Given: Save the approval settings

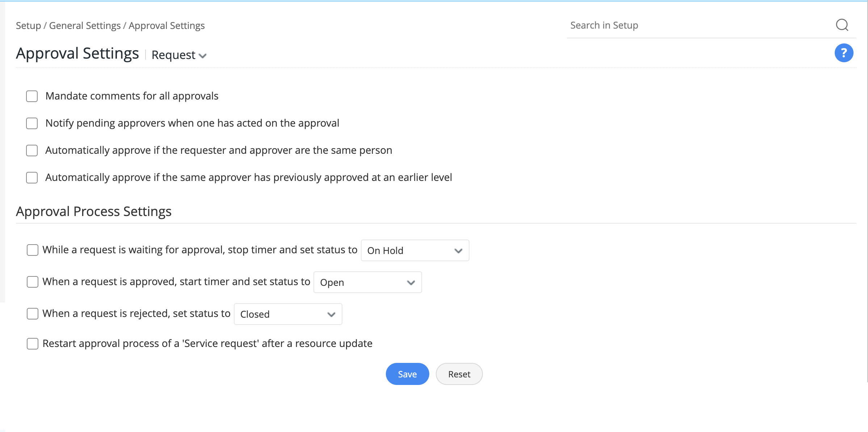Looking at the screenshot, I should point(407,374).
